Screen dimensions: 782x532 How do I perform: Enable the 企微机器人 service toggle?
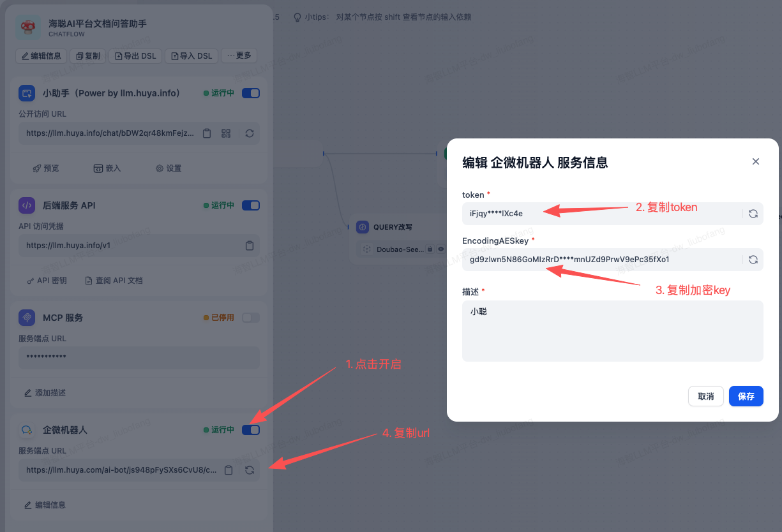250,429
